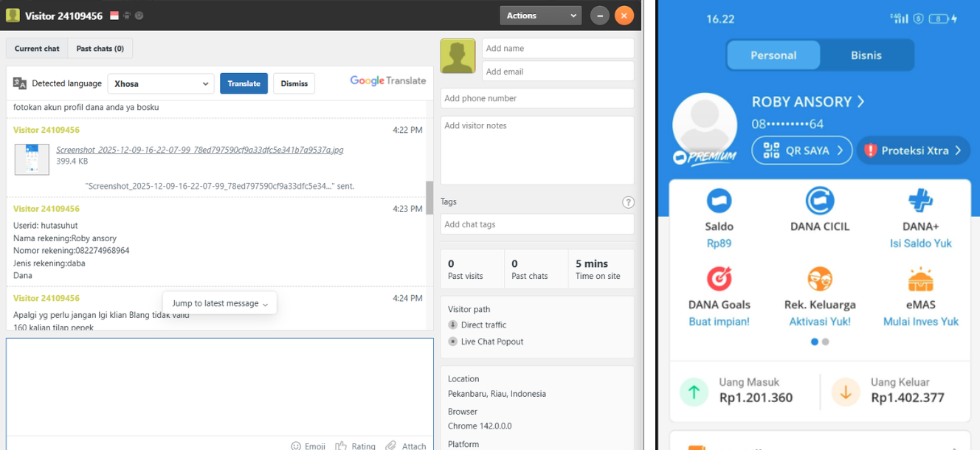Image resolution: width=980 pixels, height=450 pixels.
Task: Open the Actions dropdown menu
Action: pos(540,15)
